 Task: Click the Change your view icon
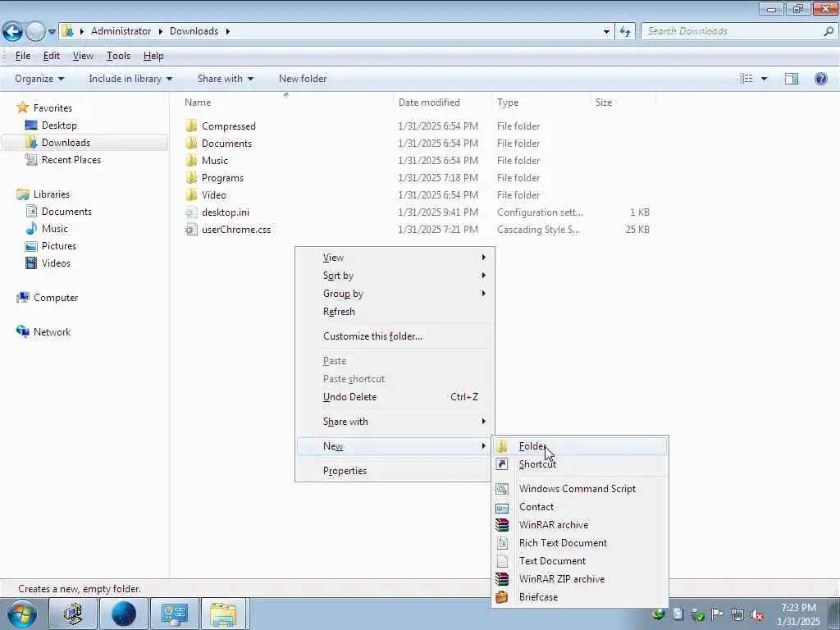click(746, 79)
